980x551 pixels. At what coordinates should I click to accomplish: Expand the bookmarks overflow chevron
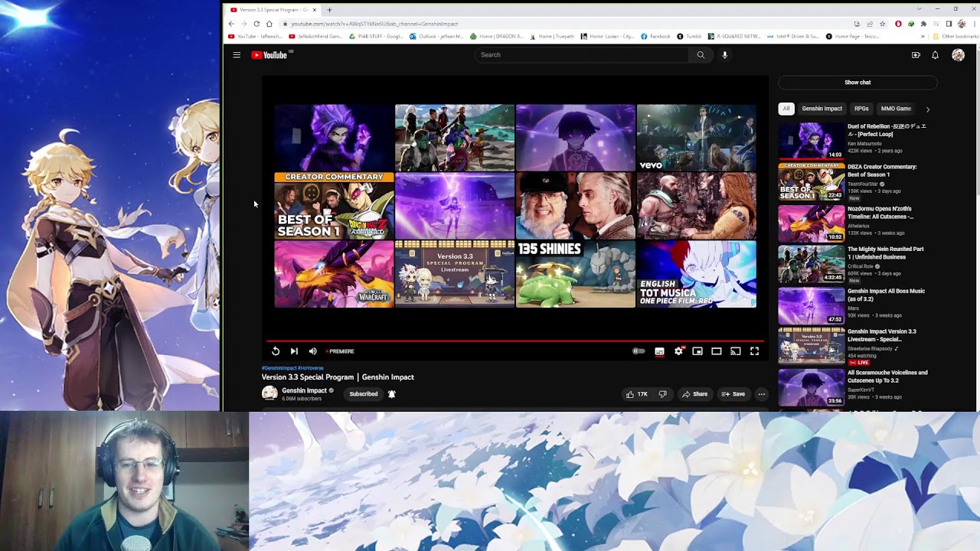pos(923,36)
